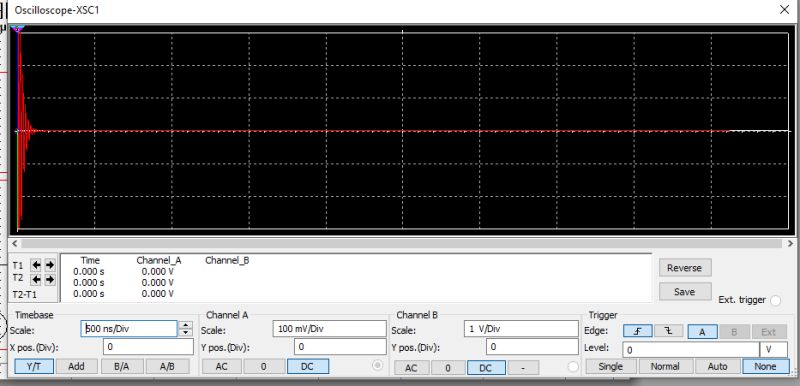This screenshot has height=386, width=800.
Task: Click Channel B Y pos. field
Action: [532, 347]
